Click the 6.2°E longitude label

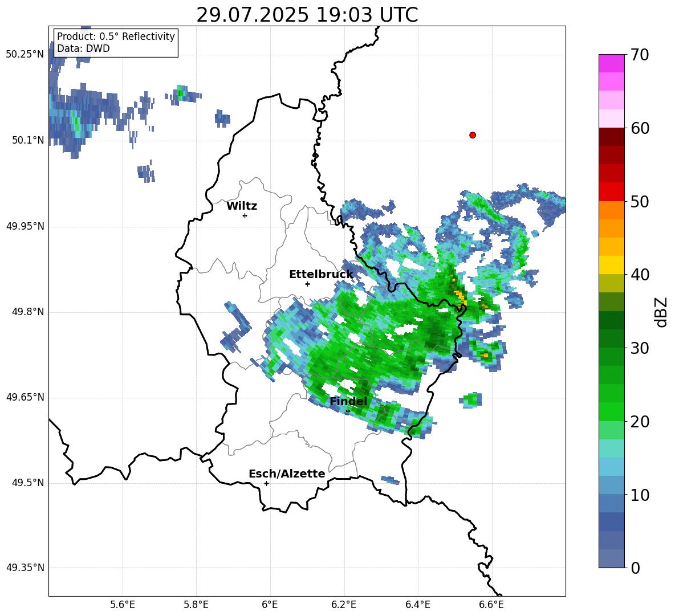click(x=344, y=605)
